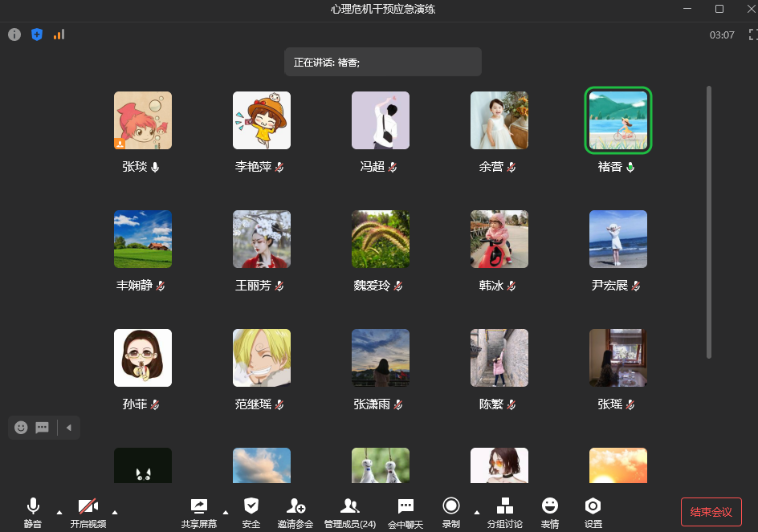Expand audio options arrow beside 静音
This screenshot has width=758, height=532.
pyautogui.click(x=59, y=512)
